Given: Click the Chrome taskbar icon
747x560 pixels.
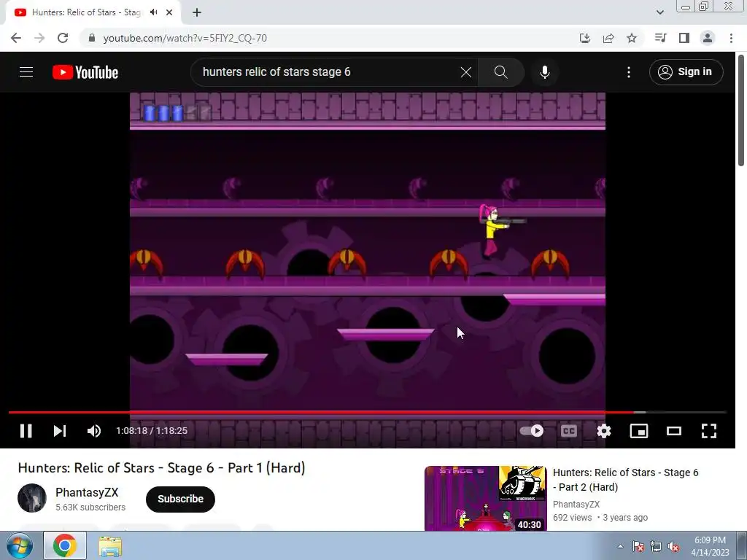Looking at the screenshot, I should point(65,545).
